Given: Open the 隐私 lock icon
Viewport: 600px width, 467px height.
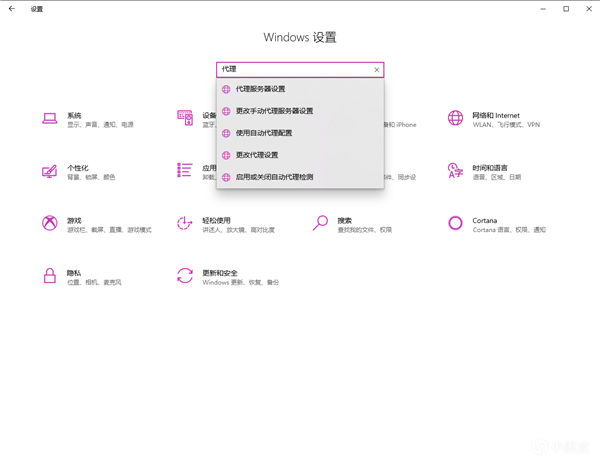Looking at the screenshot, I should (x=50, y=276).
